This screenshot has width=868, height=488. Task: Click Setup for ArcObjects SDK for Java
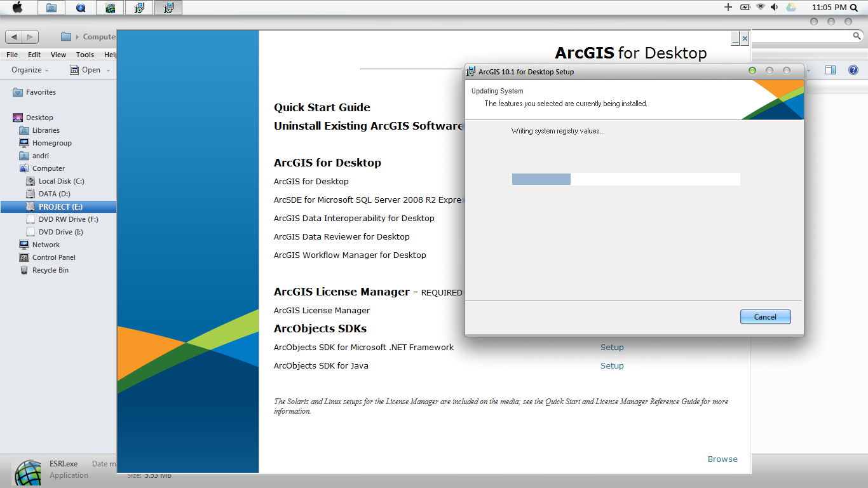(x=612, y=365)
